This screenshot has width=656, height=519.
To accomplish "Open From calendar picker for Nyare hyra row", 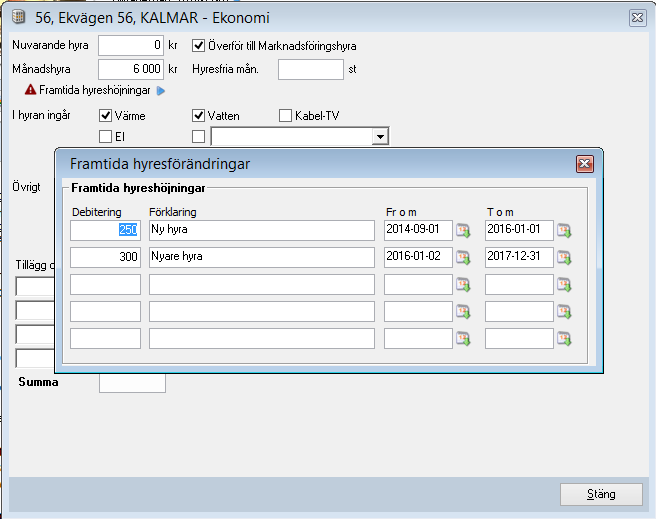I will click(463, 258).
